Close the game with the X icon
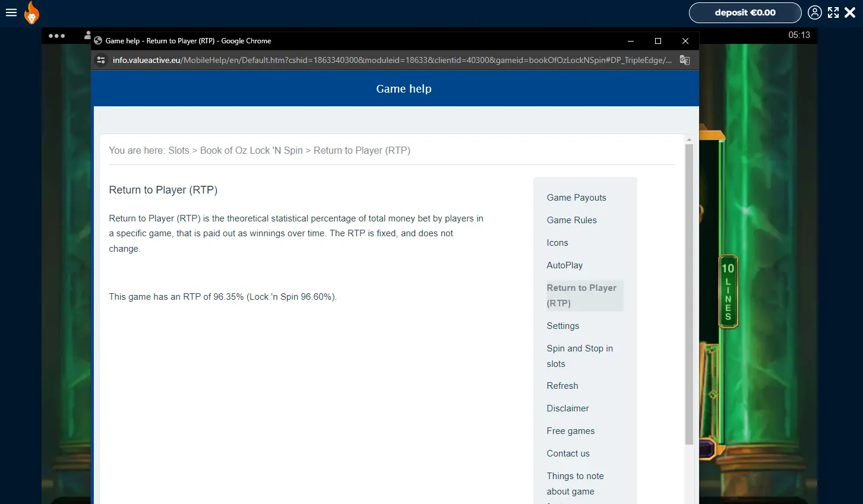863x504 pixels. click(850, 12)
